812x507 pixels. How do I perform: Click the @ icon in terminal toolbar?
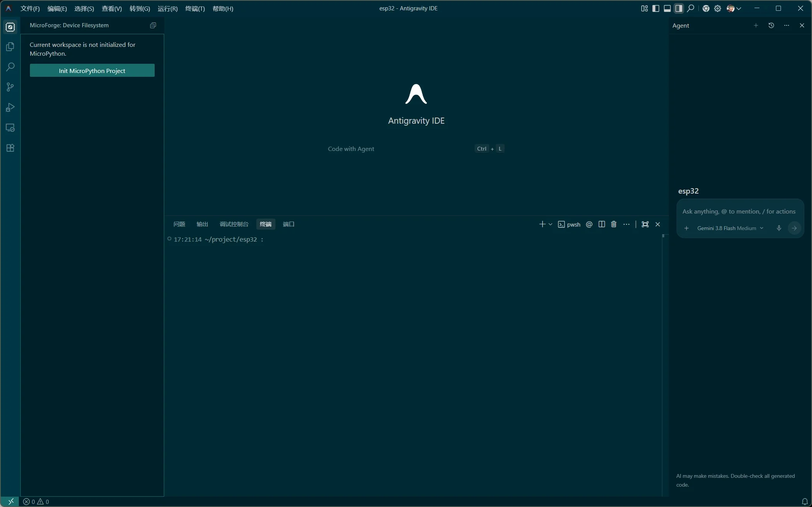coord(589,224)
